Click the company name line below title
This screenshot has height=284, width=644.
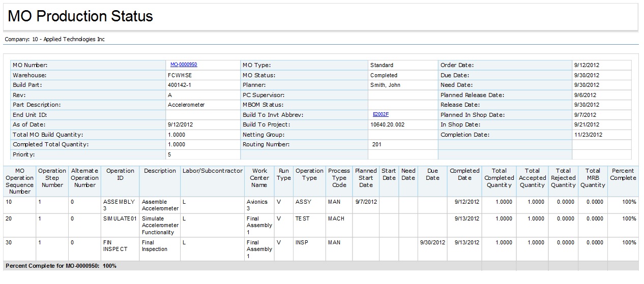point(54,39)
